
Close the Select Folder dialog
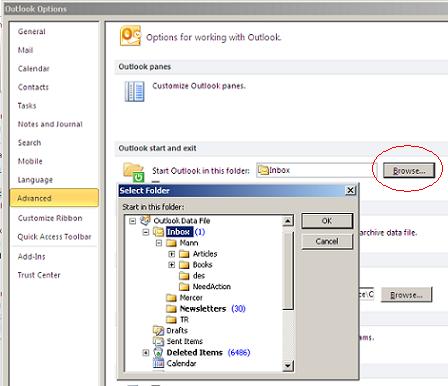click(x=350, y=190)
